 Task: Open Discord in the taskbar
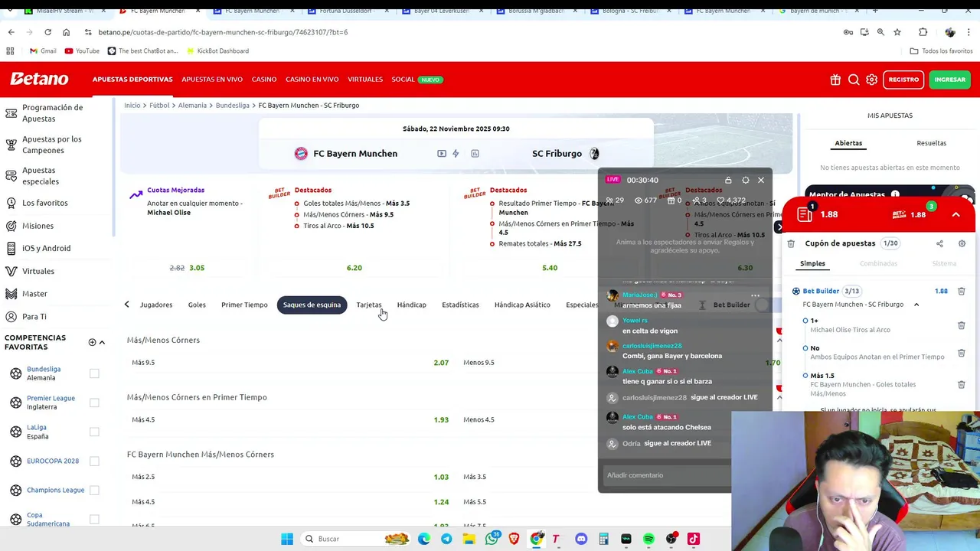tap(581, 539)
